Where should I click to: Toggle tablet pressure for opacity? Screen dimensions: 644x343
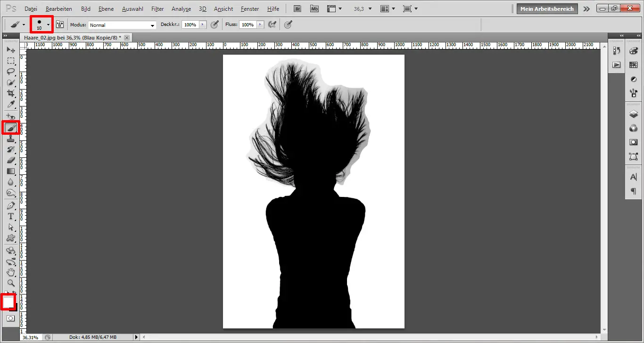pyautogui.click(x=215, y=24)
